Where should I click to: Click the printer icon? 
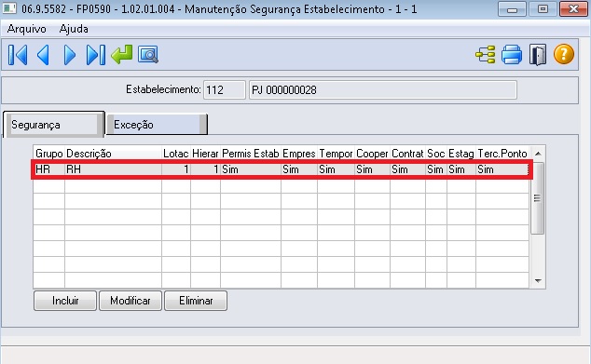[x=512, y=55]
